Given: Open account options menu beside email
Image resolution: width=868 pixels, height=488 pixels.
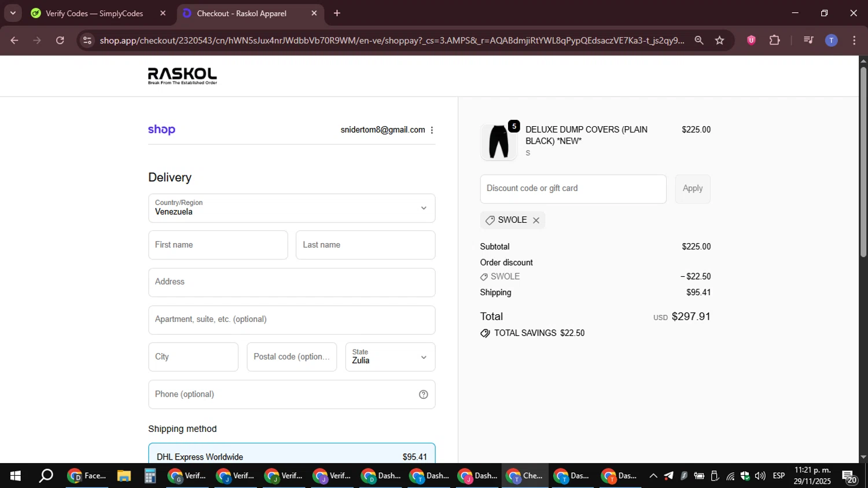Looking at the screenshot, I should coord(432,130).
